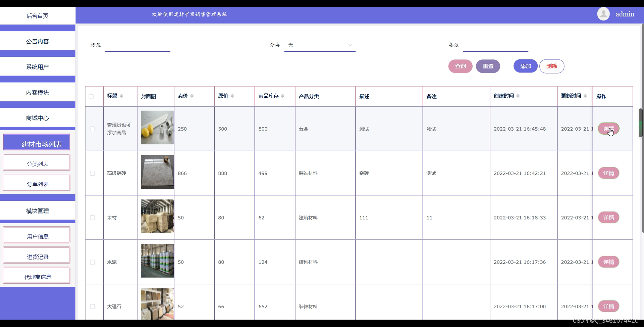Check the box for 木材 row
Screen dimensions: 644x327
click(x=93, y=218)
